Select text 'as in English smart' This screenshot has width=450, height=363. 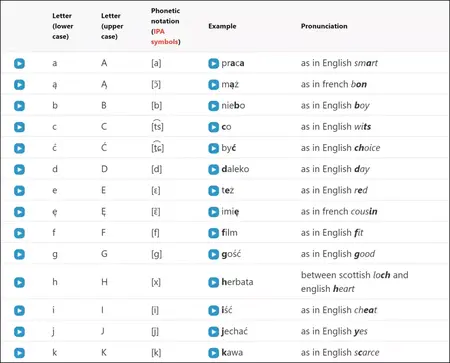pyautogui.click(x=339, y=63)
